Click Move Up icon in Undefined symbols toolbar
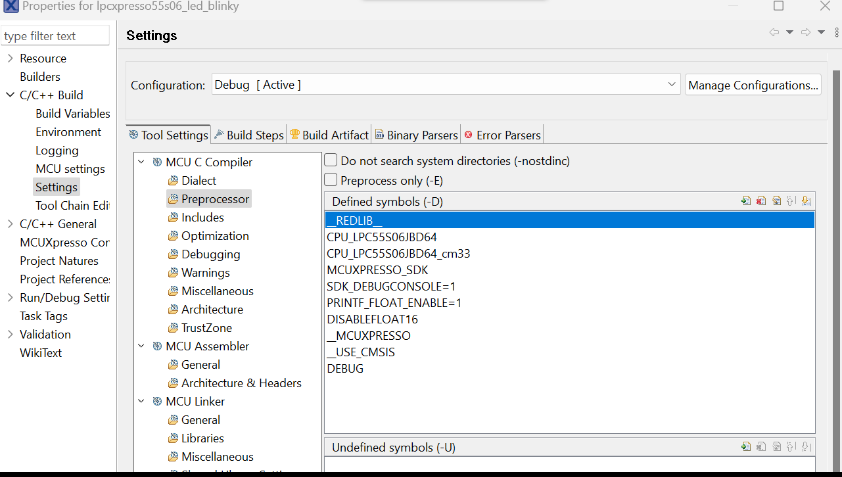 click(791, 447)
